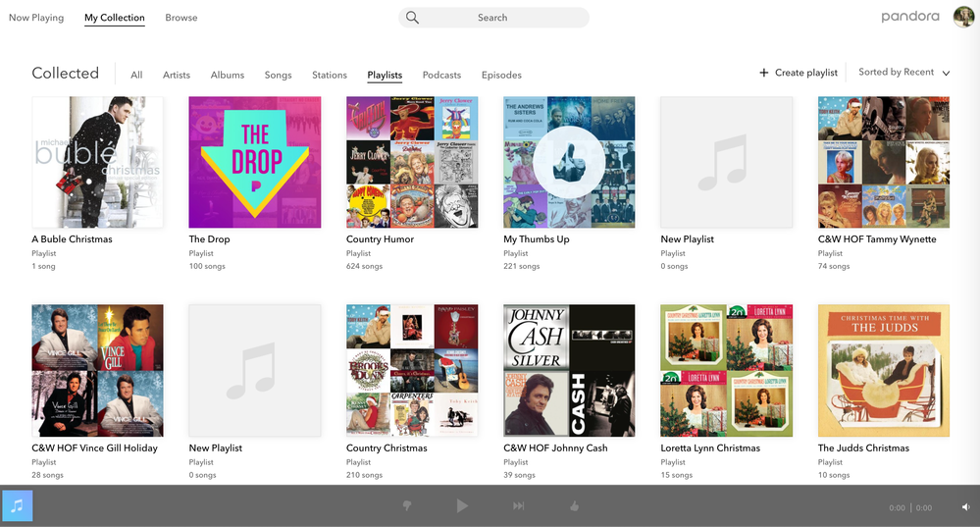Mute audio with the volume speaker icon
980x527 pixels.
pos(965,507)
